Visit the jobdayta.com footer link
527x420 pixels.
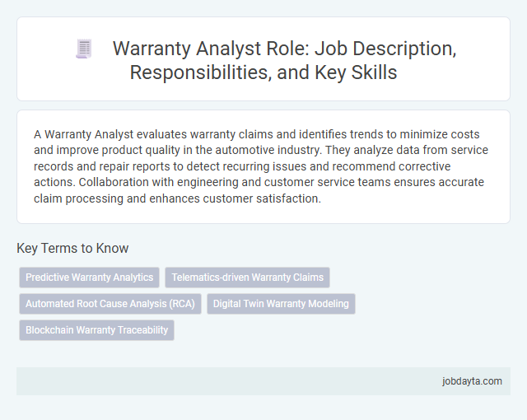472,381
